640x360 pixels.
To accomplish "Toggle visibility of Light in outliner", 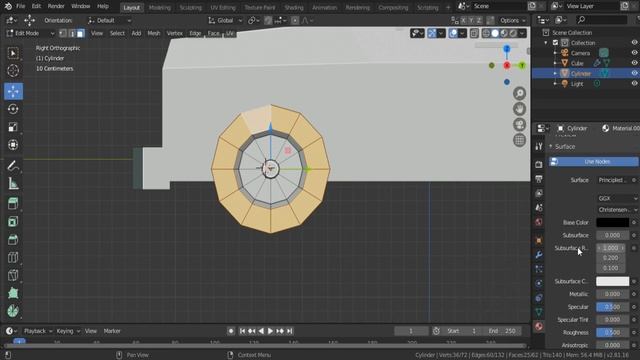I will pyautogui.click(x=634, y=83).
